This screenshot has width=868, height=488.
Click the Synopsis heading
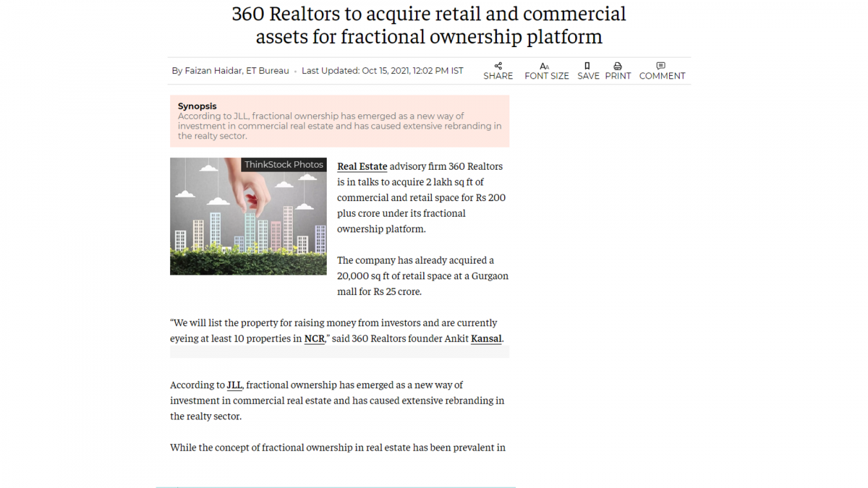197,106
